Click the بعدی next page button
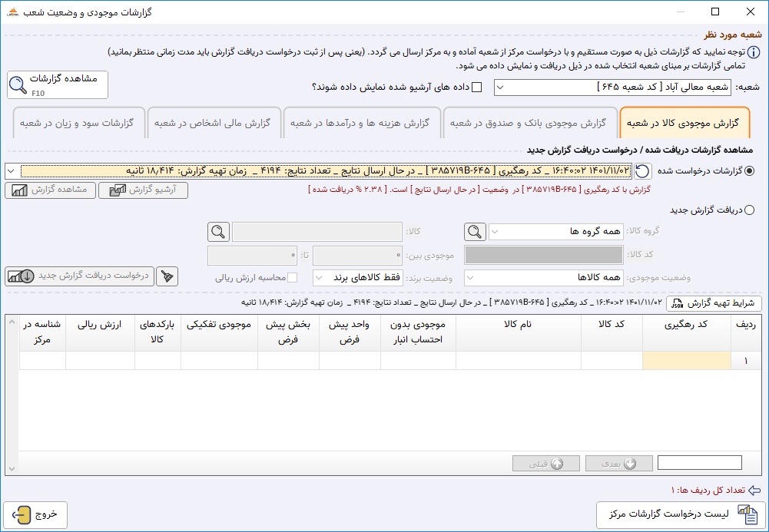The width and height of the screenshot is (769, 532). click(x=619, y=464)
